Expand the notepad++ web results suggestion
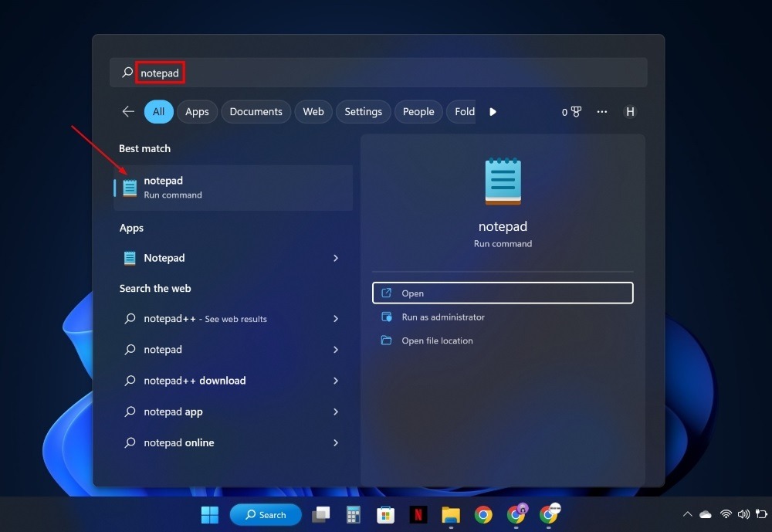The image size is (772, 532). (x=335, y=318)
